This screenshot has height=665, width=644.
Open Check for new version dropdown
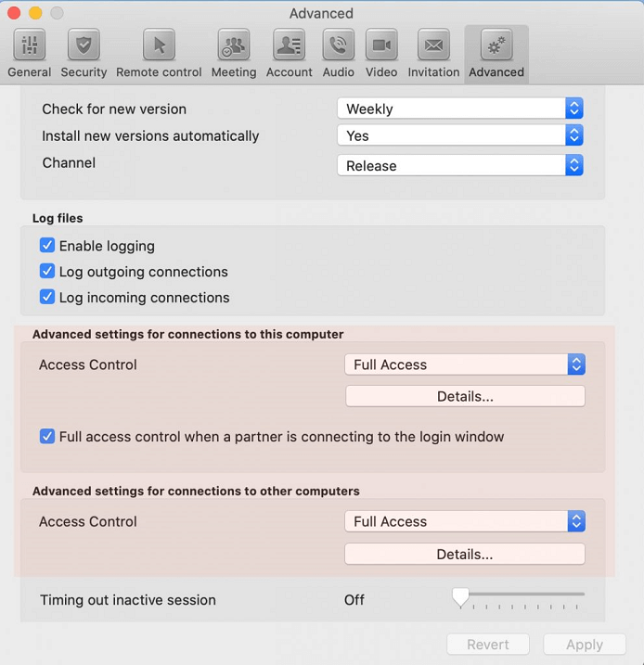coord(460,109)
